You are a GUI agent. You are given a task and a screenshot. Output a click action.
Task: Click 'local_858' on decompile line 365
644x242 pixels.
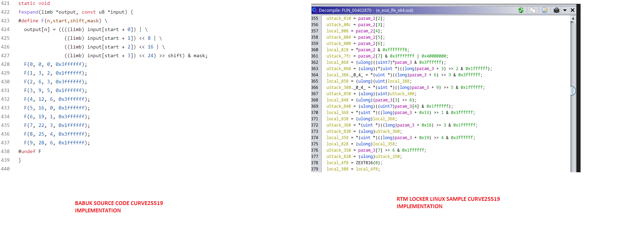[x=337, y=81]
